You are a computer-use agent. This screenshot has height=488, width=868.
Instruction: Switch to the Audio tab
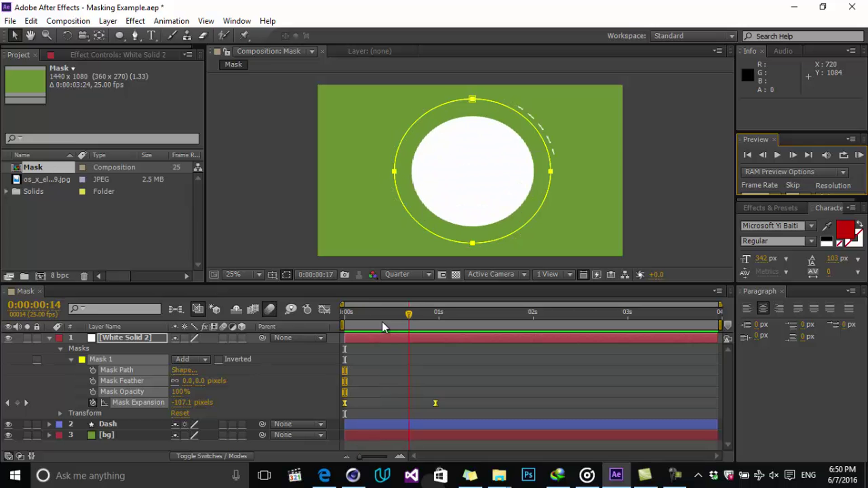[x=783, y=51]
